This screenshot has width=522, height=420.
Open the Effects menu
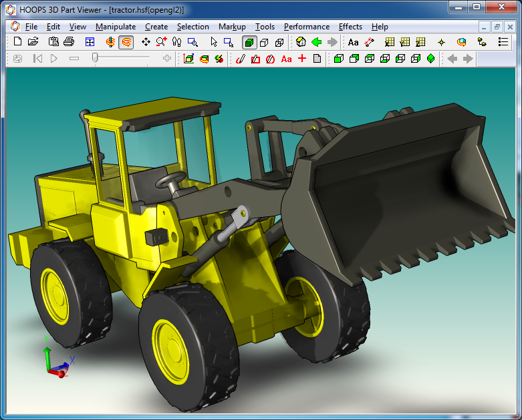[350, 27]
